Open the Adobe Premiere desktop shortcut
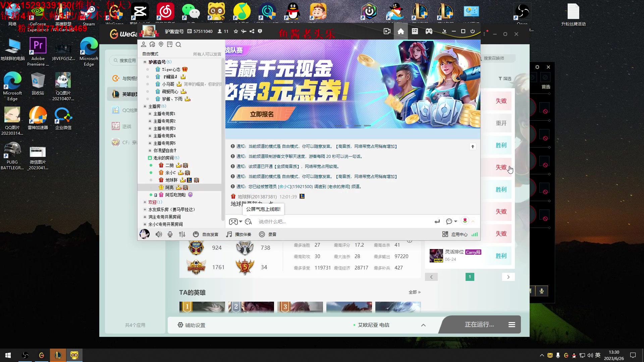 [x=38, y=52]
